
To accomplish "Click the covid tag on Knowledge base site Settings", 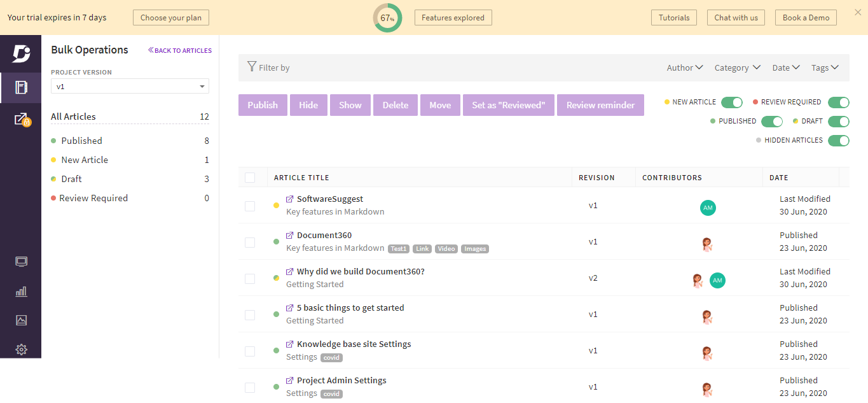I will [x=331, y=358].
